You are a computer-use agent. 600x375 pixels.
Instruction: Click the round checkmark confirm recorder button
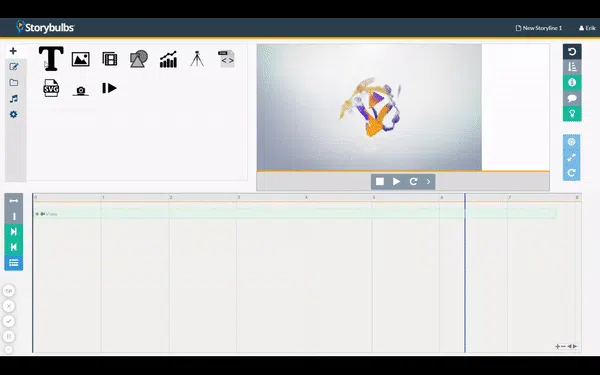coord(9,321)
